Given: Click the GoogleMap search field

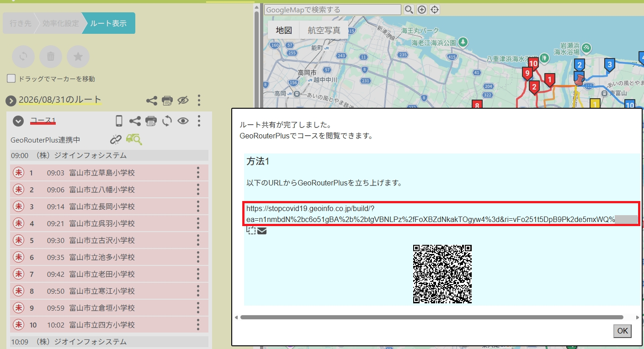Looking at the screenshot, I should click(332, 10).
